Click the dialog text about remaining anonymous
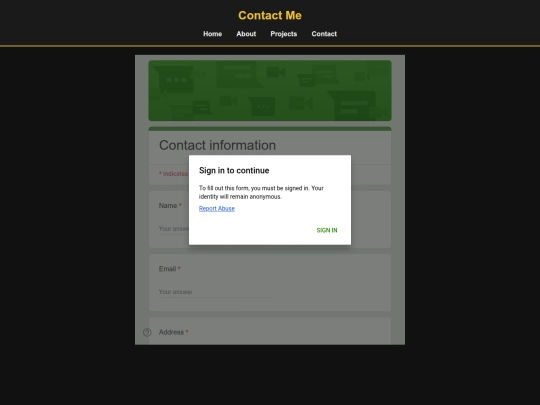 261,192
